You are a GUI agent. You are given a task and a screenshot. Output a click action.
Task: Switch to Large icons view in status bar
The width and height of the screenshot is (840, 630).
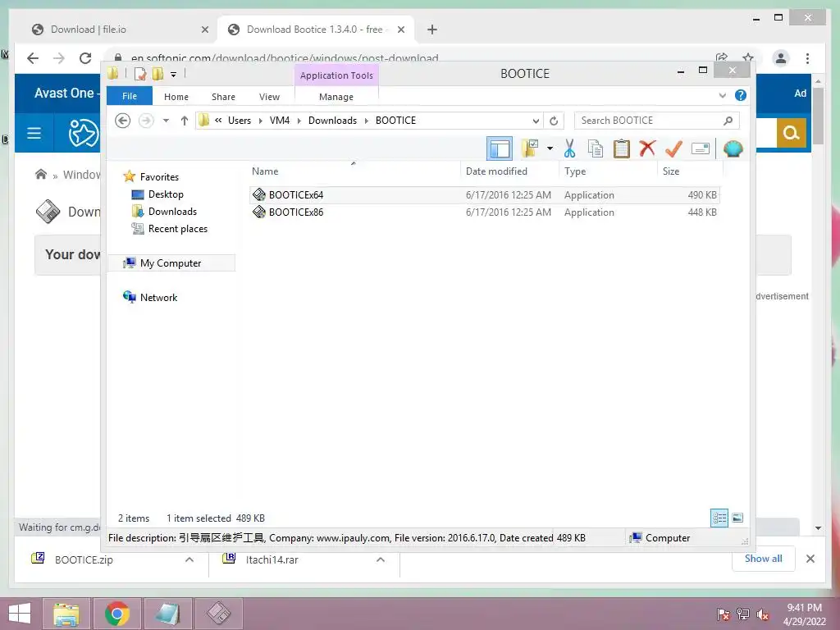737,518
